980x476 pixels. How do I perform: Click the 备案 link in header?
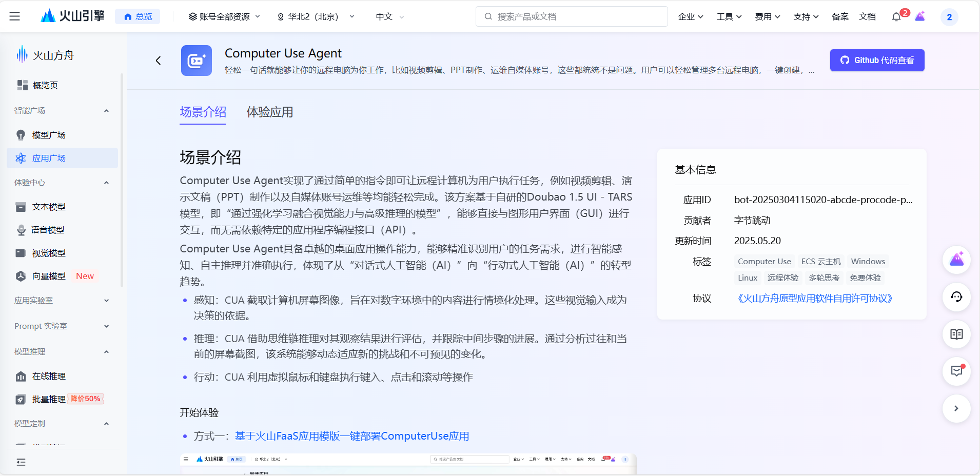point(840,16)
